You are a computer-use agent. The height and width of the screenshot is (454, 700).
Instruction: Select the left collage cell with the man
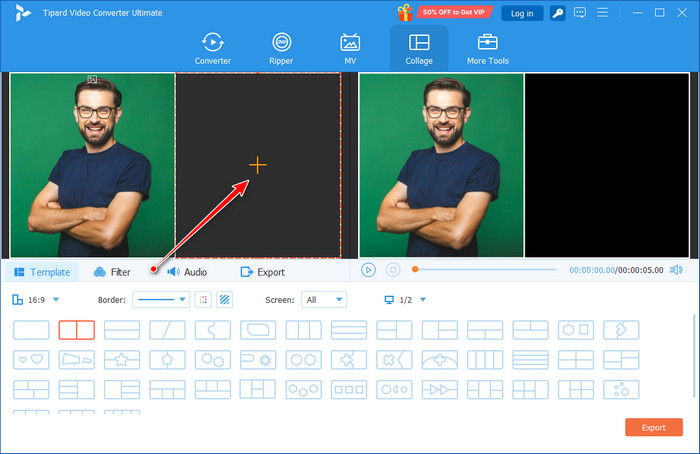point(92,165)
